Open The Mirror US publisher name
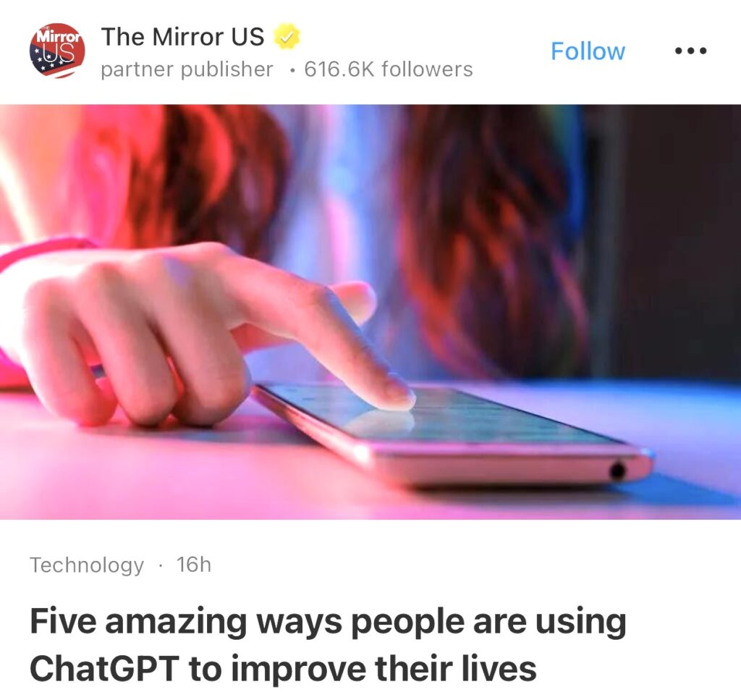Viewport: 741px width, 700px height. (x=182, y=36)
